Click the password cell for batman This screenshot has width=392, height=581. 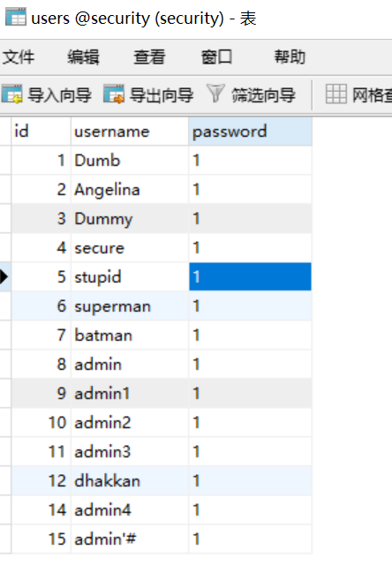coord(250,336)
